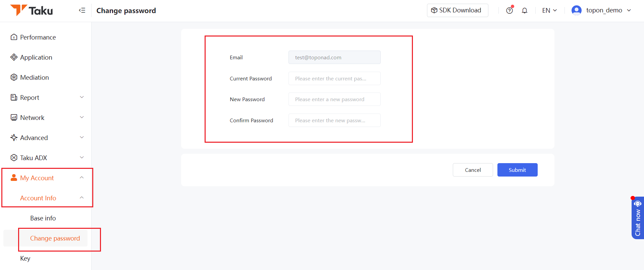Open the topon_demo account dropdown arrow
The height and width of the screenshot is (270, 644).
coord(629,10)
